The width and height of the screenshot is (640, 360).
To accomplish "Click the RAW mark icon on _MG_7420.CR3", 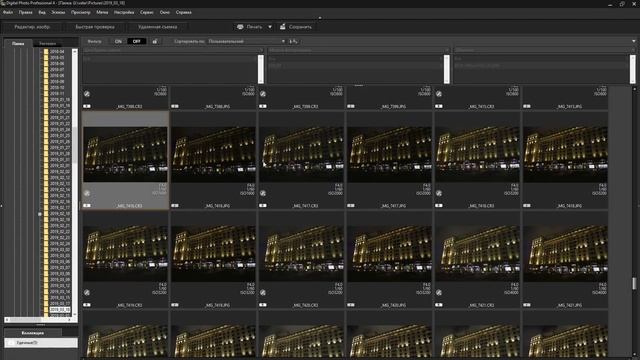I will [x=263, y=292].
